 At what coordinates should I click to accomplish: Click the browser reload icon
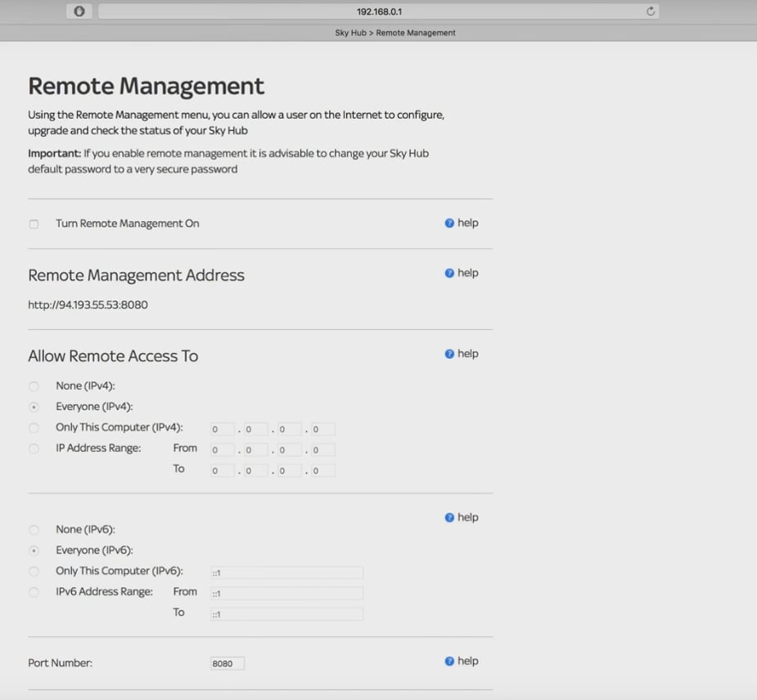pos(651,11)
